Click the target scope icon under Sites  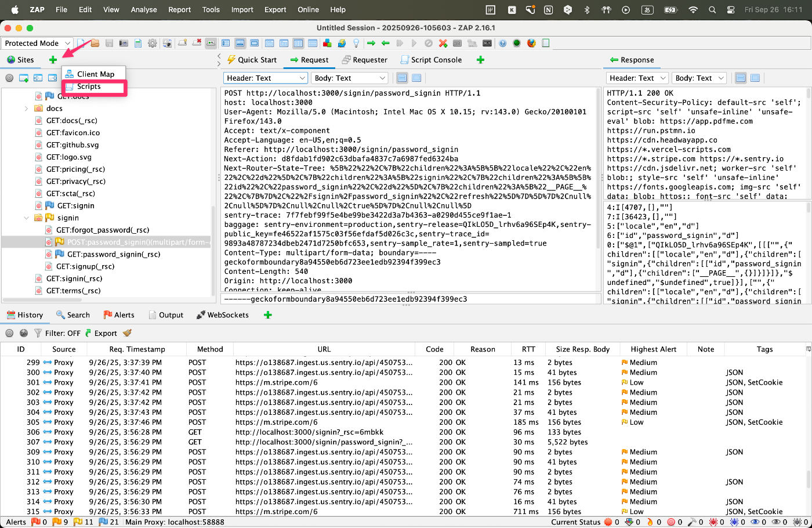[9, 78]
